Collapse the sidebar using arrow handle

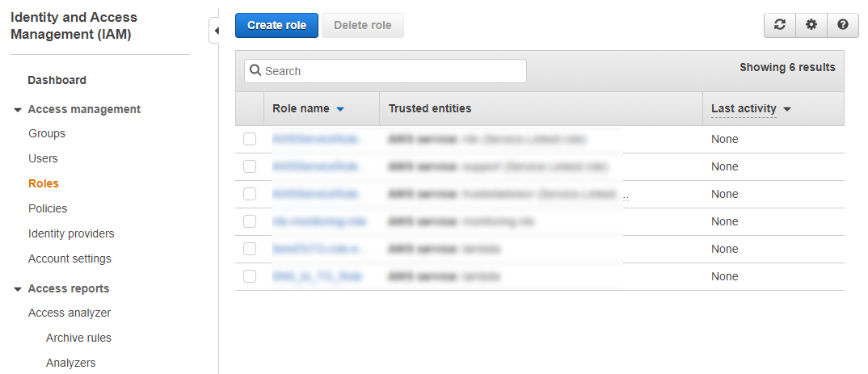(215, 32)
